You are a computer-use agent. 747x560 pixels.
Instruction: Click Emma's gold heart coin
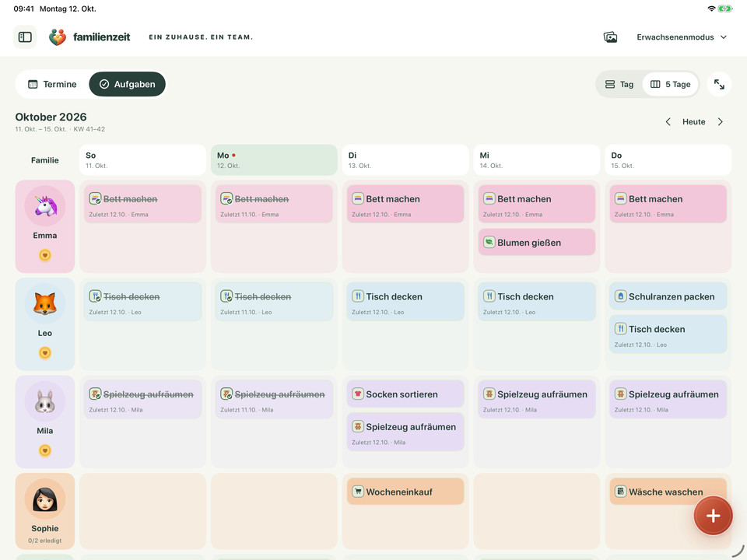(x=45, y=255)
